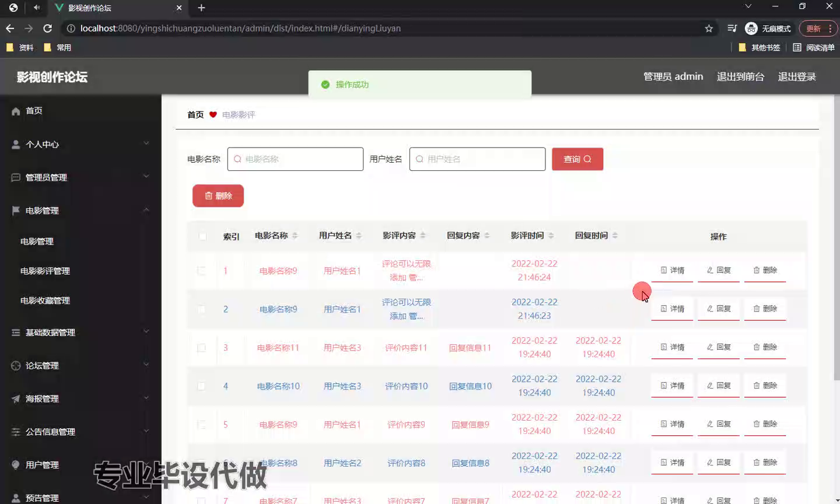This screenshot has width=840, height=504.
Task: Sort by 影评时间 column arrows
Action: point(551,236)
